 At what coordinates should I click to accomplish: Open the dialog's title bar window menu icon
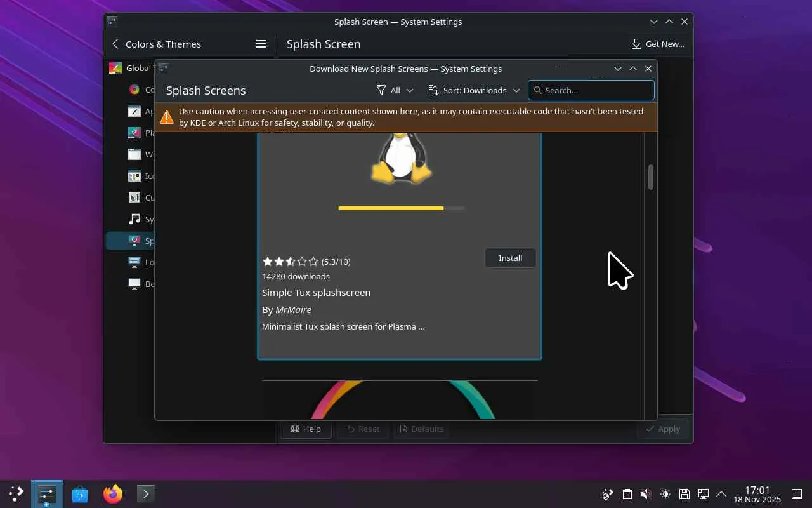[x=163, y=68]
